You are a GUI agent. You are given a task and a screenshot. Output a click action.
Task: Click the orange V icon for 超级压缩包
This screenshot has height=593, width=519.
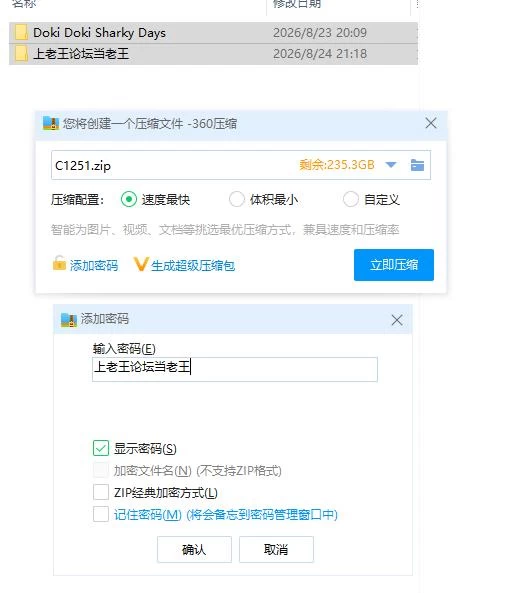[x=140, y=264]
